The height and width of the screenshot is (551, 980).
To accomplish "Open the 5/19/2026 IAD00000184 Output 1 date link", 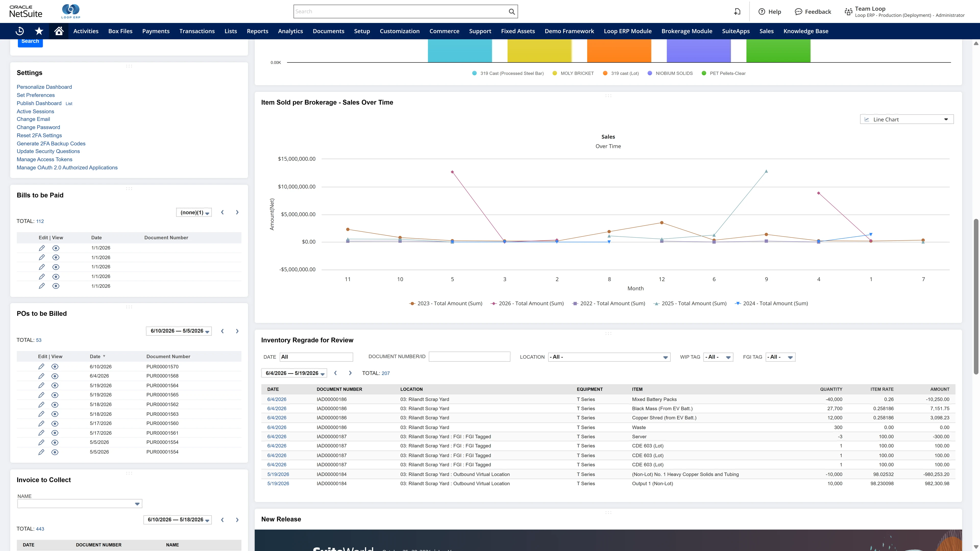I will [x=278, y=484].
